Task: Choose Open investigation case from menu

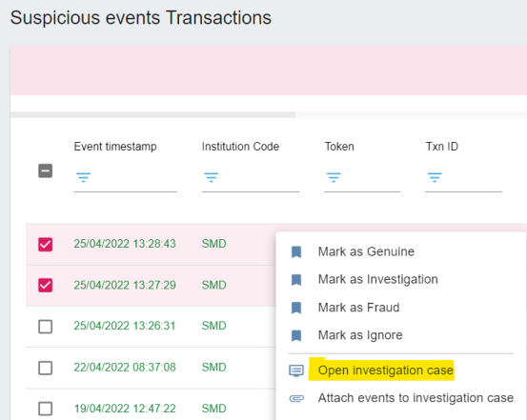Action: click(386, 370)
